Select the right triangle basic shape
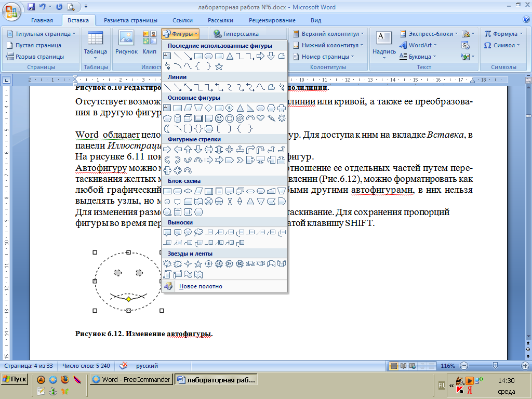 pos(250,108)
